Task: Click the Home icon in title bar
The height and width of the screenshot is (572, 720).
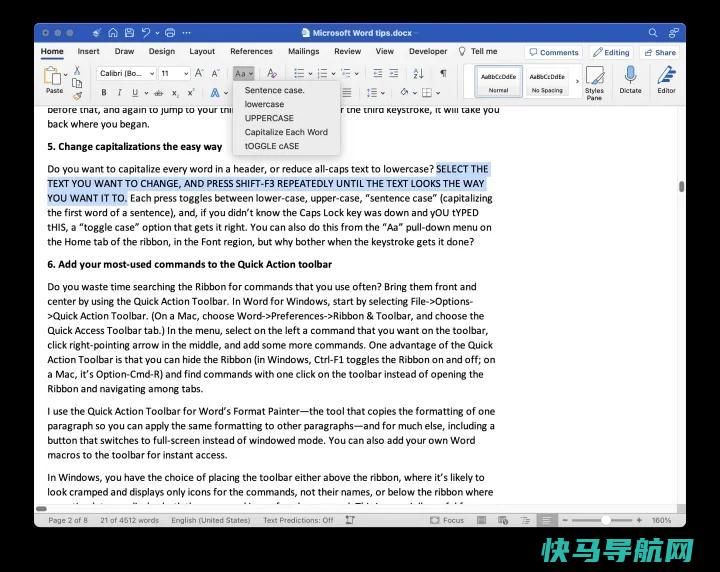Action: pos(113,33)
